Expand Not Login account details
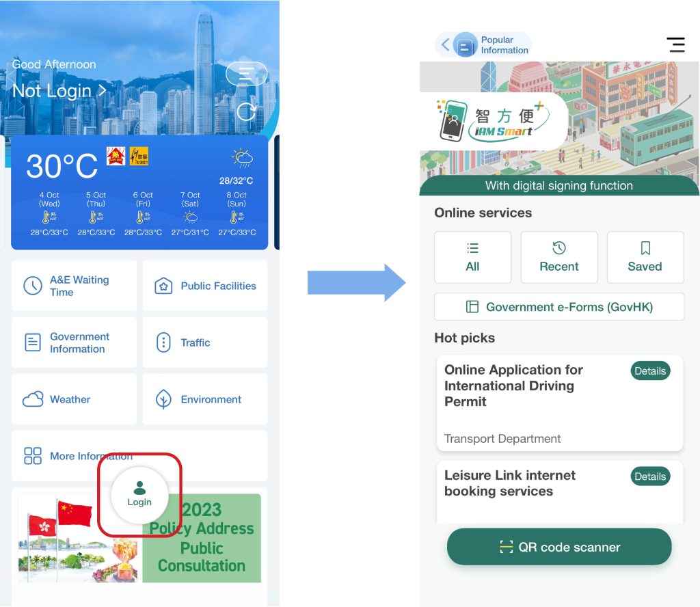 [x=59, y=91]
